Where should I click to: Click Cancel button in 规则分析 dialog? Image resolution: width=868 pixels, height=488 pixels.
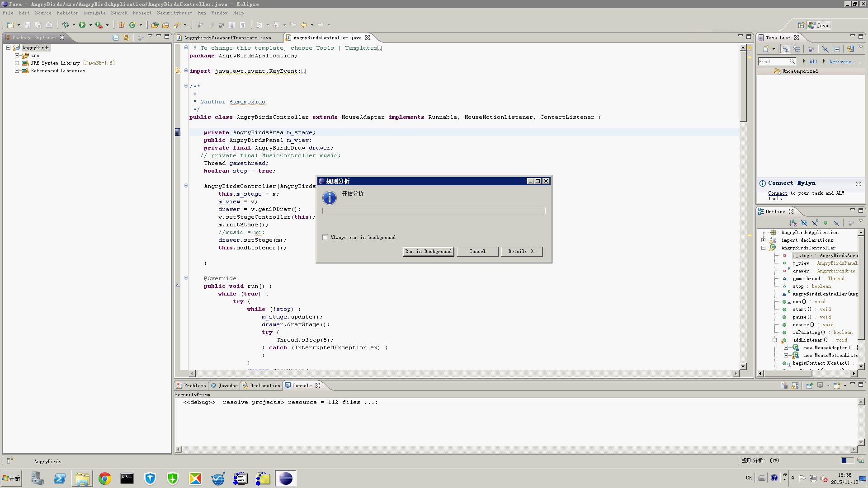point(477,251)
